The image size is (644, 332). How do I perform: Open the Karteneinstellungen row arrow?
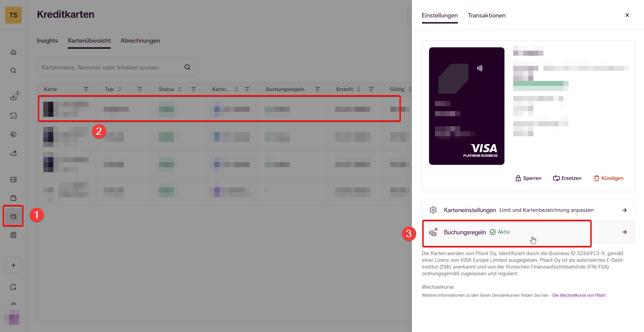[625, 210]
